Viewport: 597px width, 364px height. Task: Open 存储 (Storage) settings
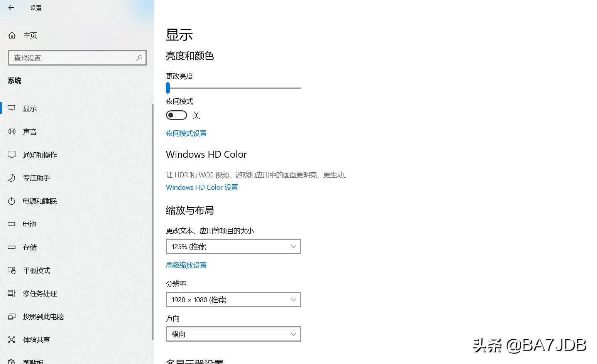29,247
